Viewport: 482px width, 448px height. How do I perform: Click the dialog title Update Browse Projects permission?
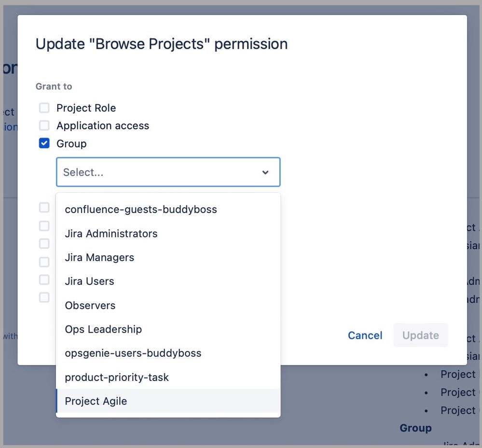point(161,43)
